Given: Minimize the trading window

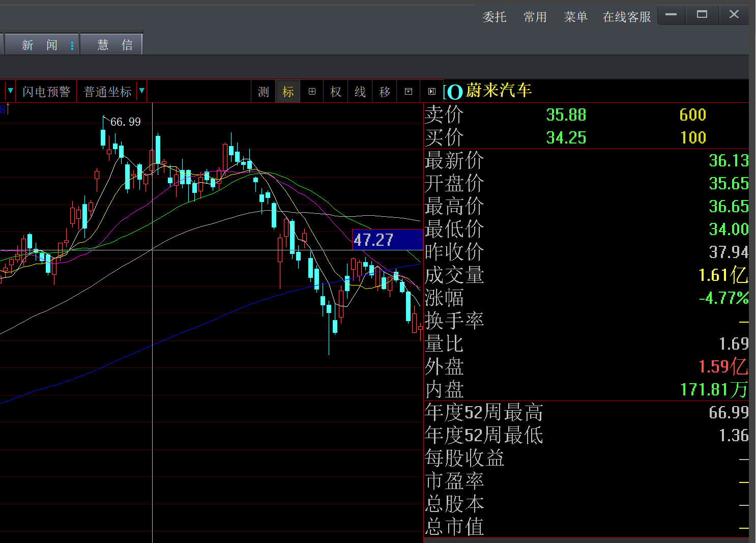Looking at the screenshot, I should pos(671,14).
